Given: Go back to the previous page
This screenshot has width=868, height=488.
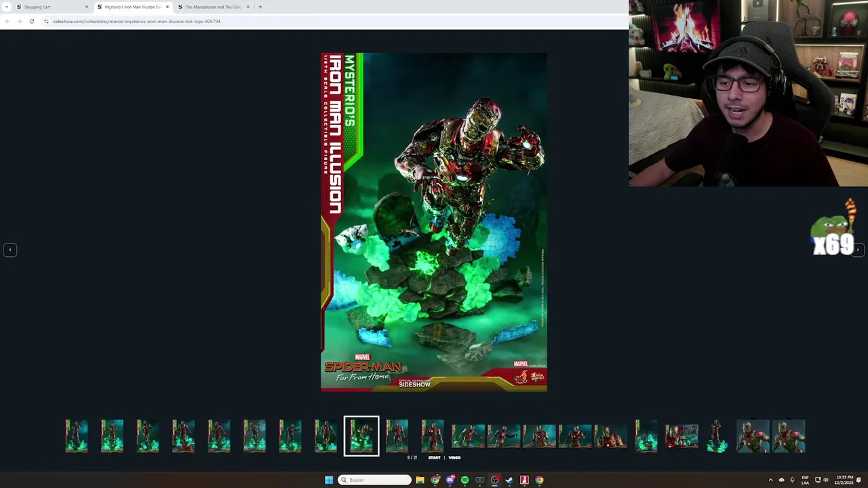Looking at the screenshot, I should click(x=7, y=21).
